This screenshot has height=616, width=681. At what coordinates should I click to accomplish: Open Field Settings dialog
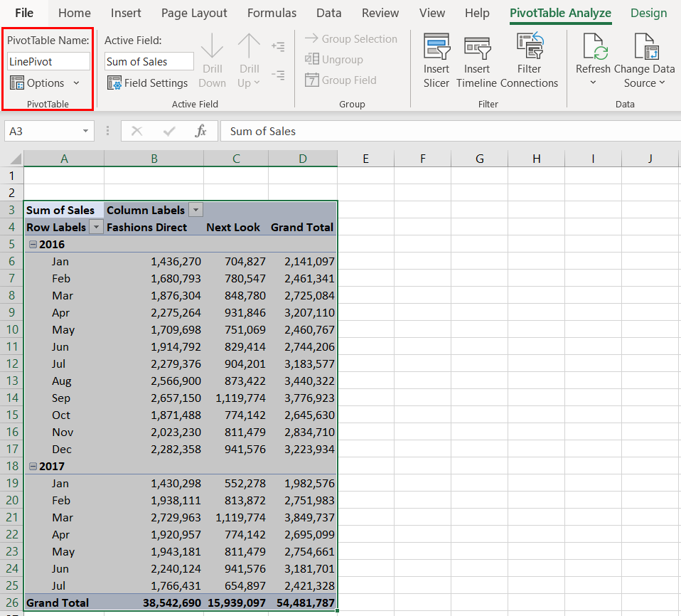point(148,83)
